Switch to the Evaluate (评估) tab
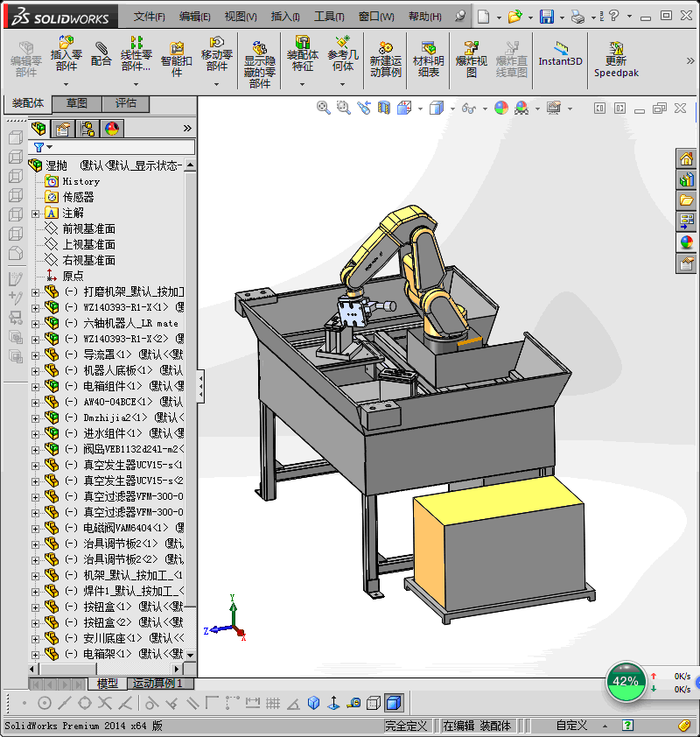 pyautogui.click(x=125, y=103)
